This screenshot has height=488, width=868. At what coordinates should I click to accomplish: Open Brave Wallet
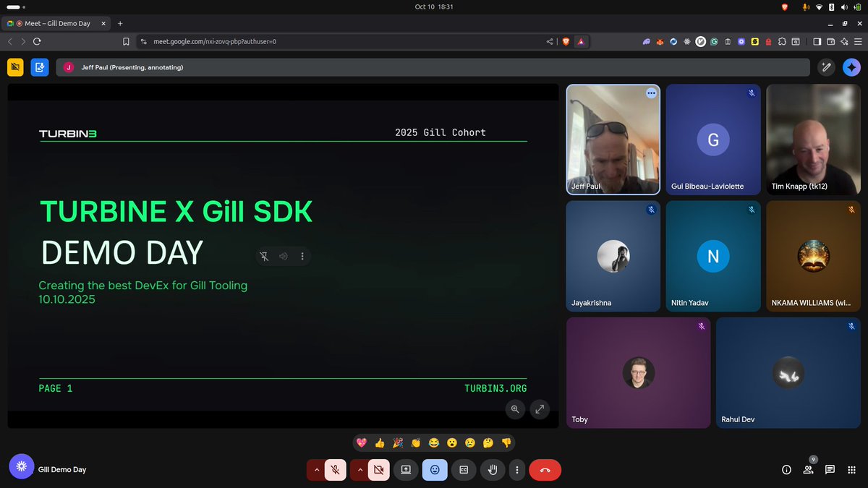pos(830,42)
